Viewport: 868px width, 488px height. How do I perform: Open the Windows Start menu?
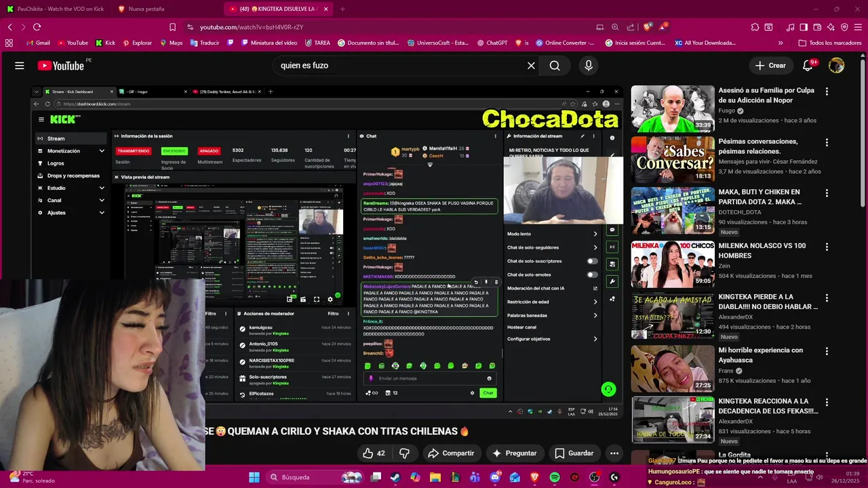pos(254,477)
